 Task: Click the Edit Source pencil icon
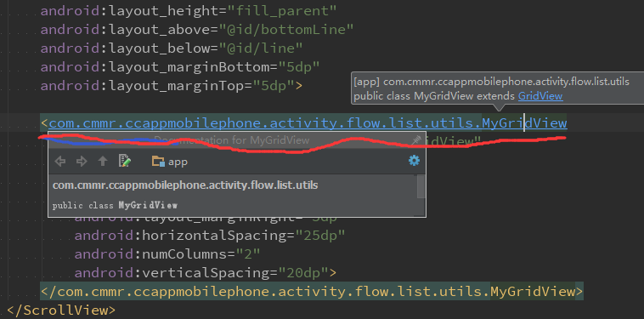click(125, 161)
